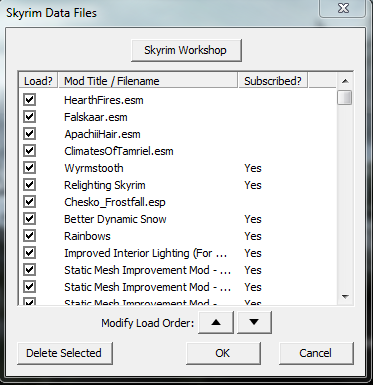The image size is (373, 385).
Task: Disable Better Dynamic Snow checkbox
Action: [x=29, y=219]
